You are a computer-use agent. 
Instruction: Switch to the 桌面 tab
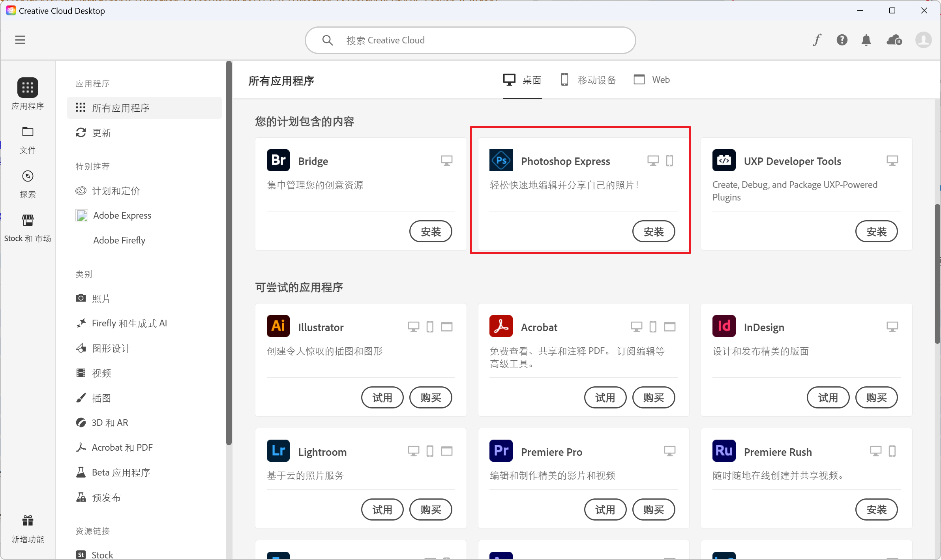522,80
